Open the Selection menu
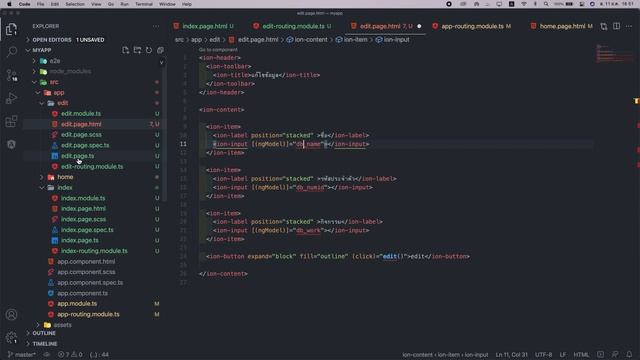Viewport: 640px width, 360px height. coord(75,4)
